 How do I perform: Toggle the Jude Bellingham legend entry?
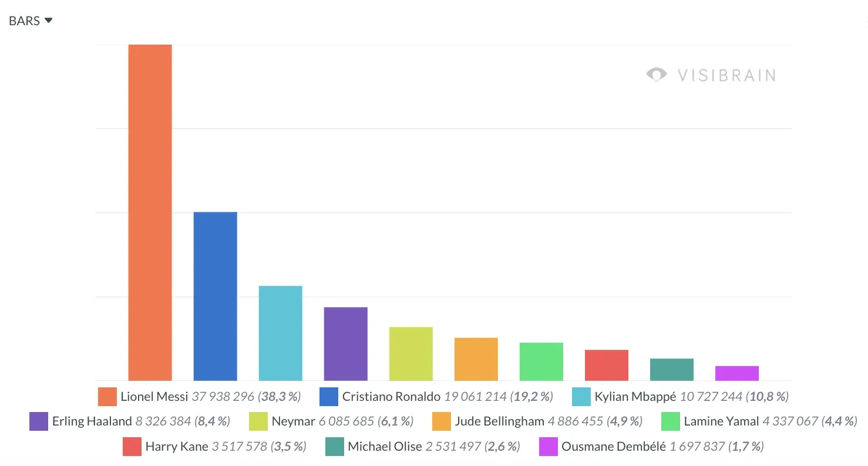(x=537, y=421)
